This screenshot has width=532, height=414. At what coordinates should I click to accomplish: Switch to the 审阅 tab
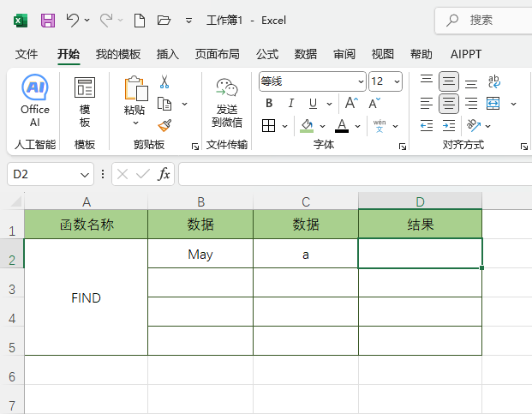click(x=344, y=54)
